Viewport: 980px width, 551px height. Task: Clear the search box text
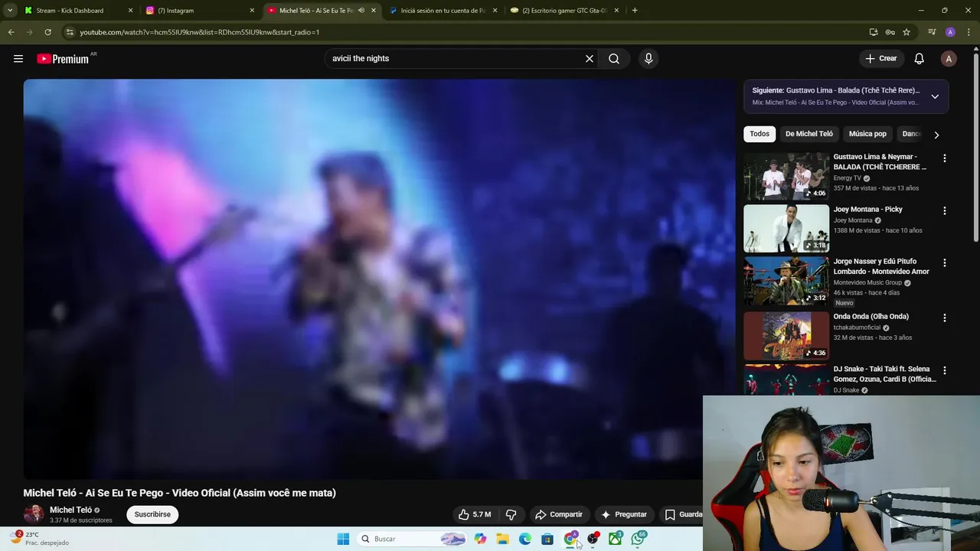tap(590, 58)
